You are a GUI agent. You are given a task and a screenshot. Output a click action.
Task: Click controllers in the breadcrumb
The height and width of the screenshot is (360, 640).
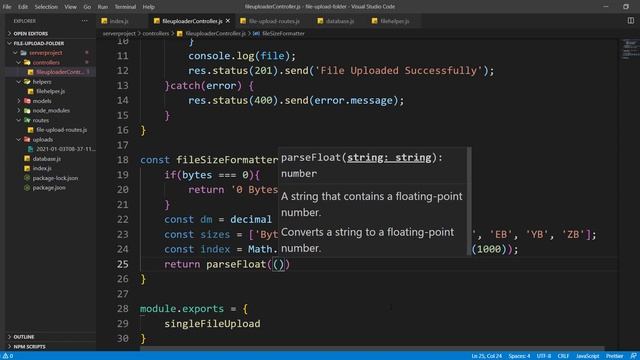tap(156, 33)
